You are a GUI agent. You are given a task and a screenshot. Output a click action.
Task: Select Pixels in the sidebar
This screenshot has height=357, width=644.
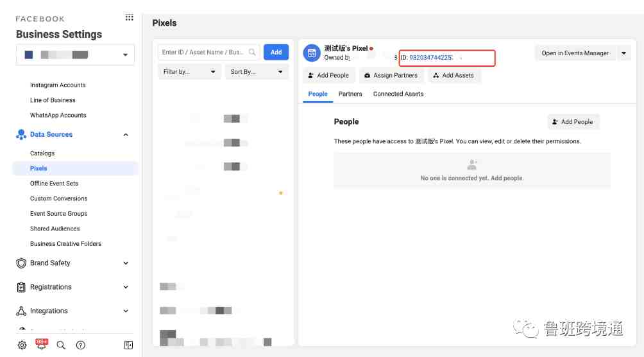76,168
